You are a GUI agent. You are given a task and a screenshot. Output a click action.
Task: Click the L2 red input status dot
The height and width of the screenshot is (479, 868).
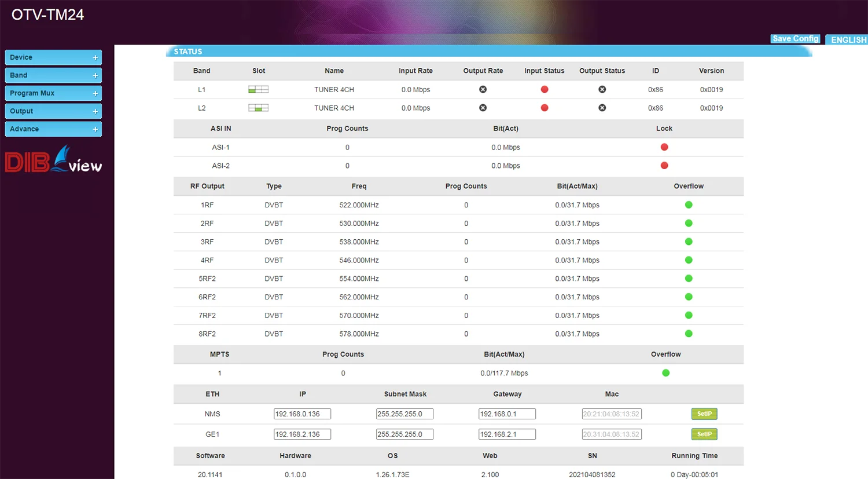[x=545, y=108]
